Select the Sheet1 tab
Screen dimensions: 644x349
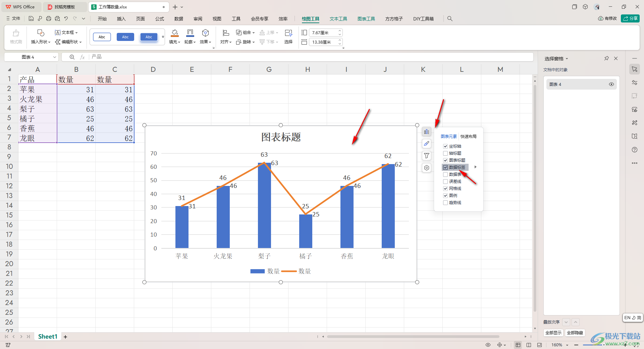(x=48, y=337)
